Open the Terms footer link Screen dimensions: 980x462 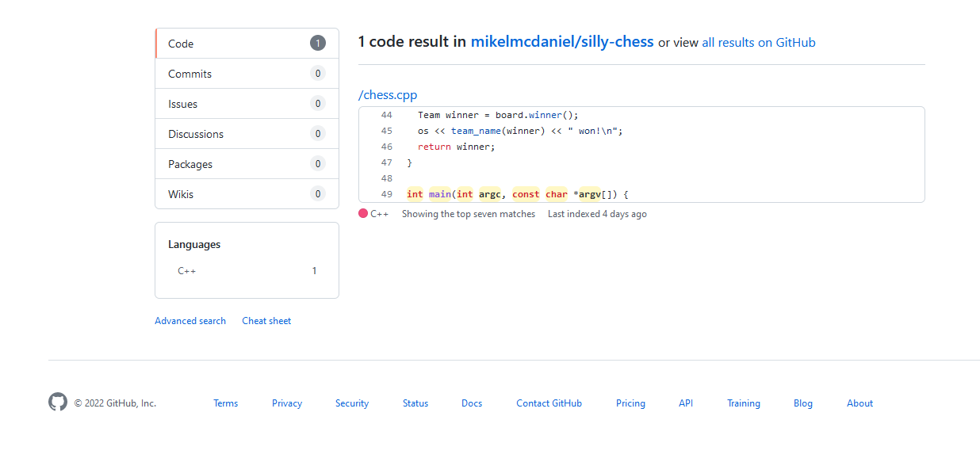coord(225,403)
